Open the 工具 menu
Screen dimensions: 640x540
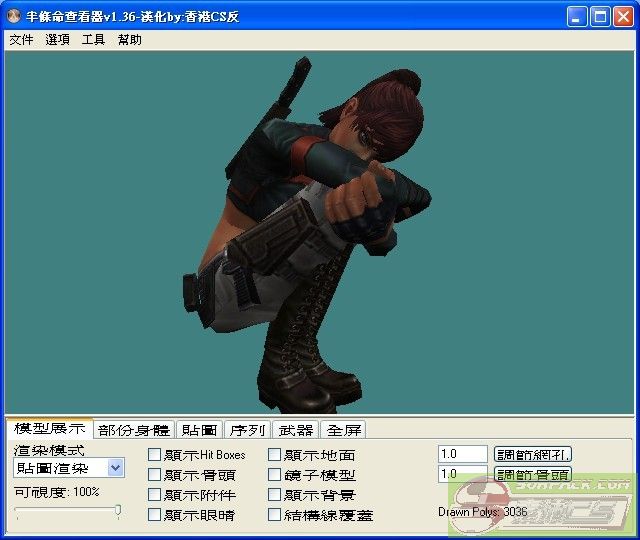pos(93,40)
